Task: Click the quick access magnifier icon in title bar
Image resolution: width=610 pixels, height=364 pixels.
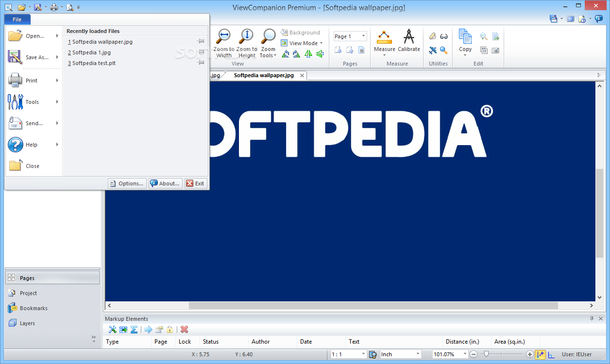Action: click(8, 7)
